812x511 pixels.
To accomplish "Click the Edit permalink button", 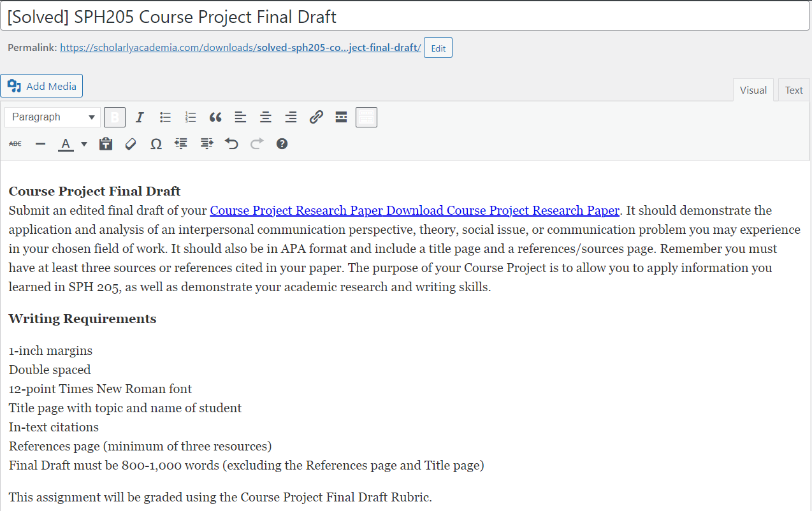I will click(x=438, y=48).
